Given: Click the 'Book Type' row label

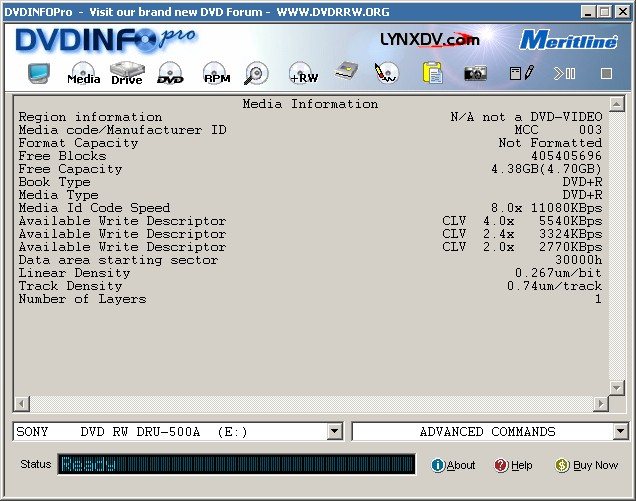Looking at the screenshot, I should pyautogui.click(x=54, y=182).
